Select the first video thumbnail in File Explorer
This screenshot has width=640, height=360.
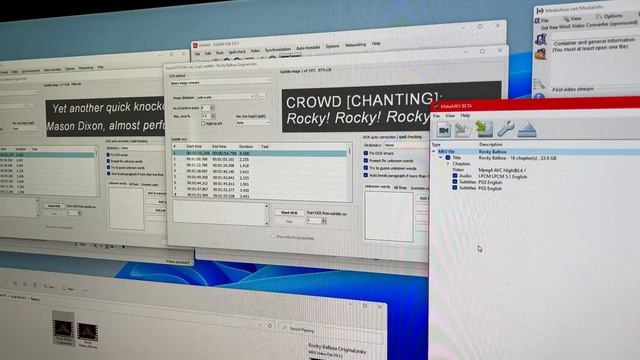pos(63,329)
